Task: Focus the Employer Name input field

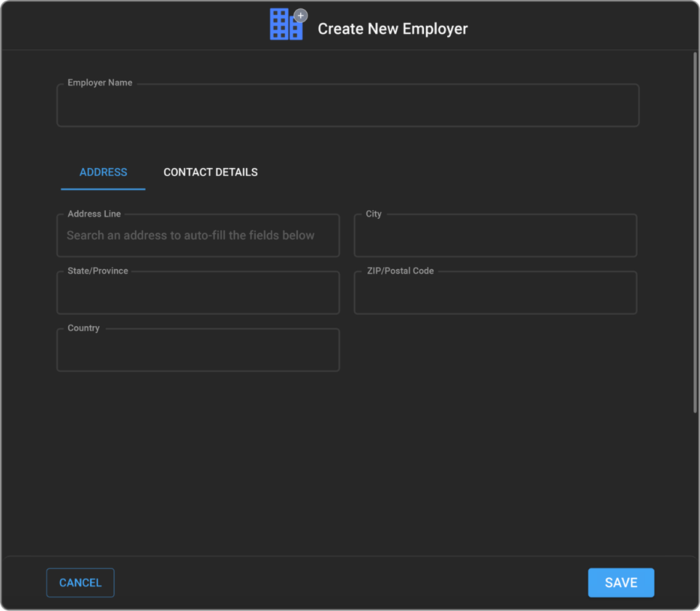Action: point(348,107)
